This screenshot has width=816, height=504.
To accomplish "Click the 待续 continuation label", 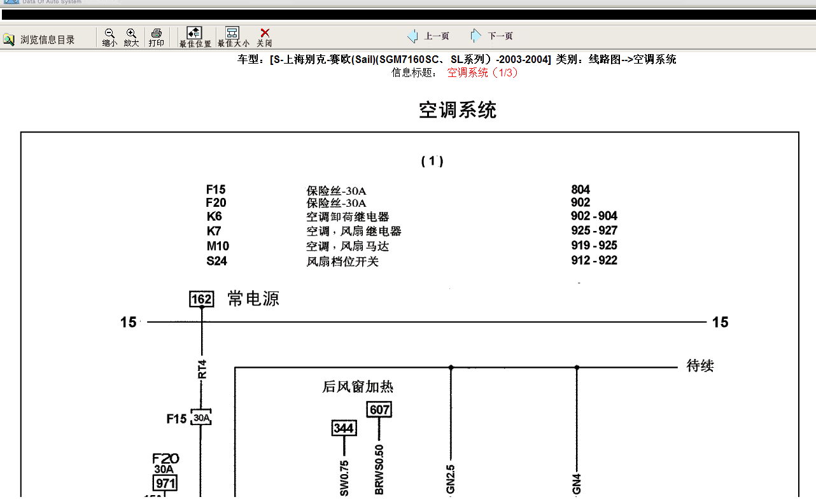I will click(x=700, y=366).
